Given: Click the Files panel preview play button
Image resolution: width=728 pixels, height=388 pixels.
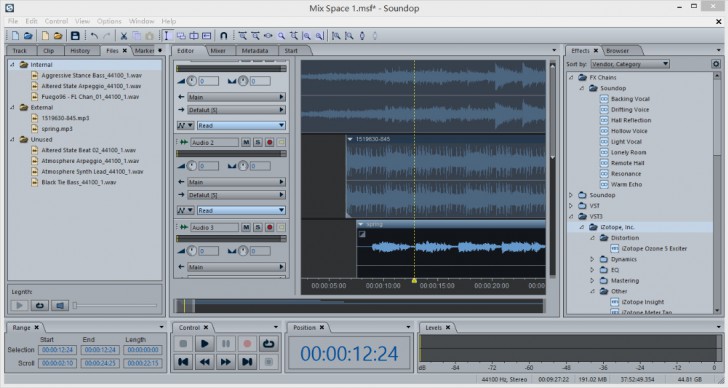Looking at the screenshot, I should pos(19,305).
